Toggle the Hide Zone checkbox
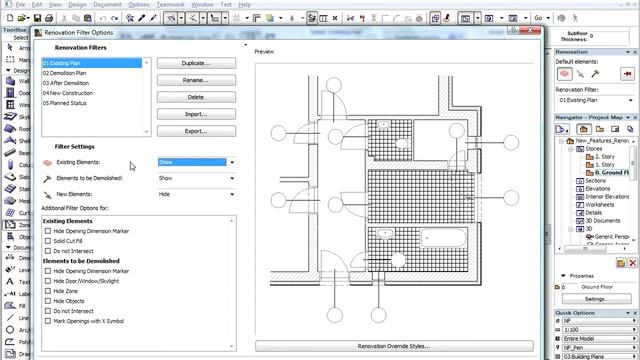 (48, 291)
